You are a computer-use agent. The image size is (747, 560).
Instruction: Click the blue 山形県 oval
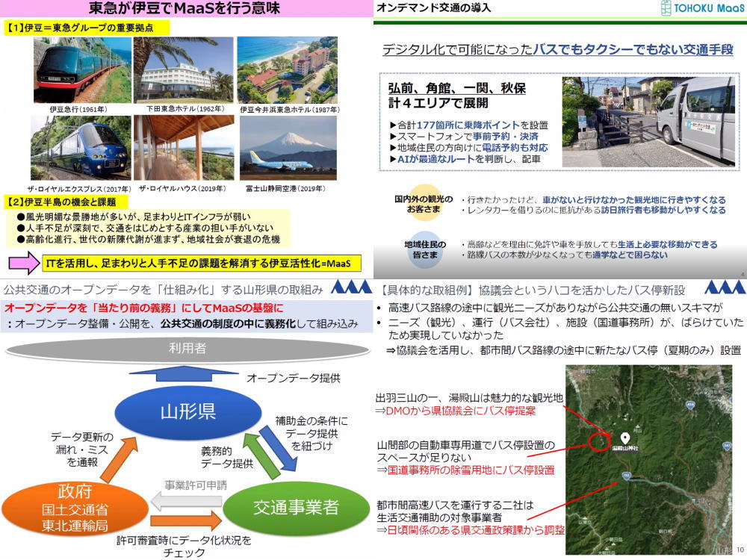coord(188,411)
